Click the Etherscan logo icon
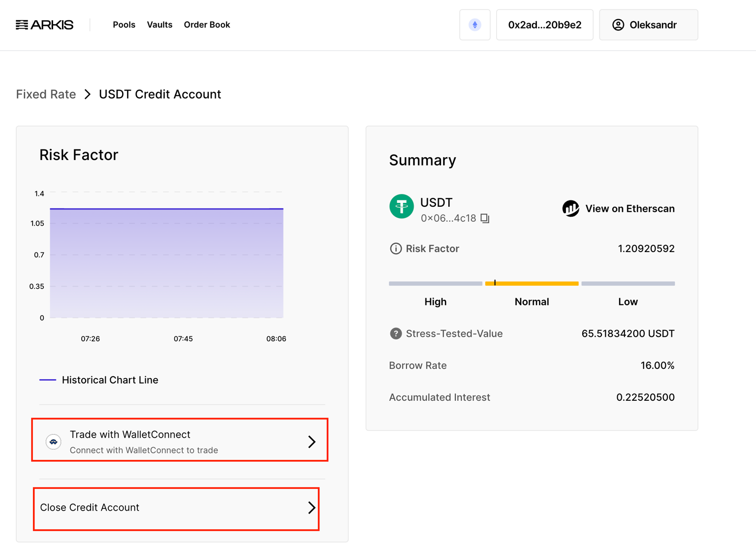The width and height of the screenshot is (756, 553). pyautogui.click(x=570, y=208)
